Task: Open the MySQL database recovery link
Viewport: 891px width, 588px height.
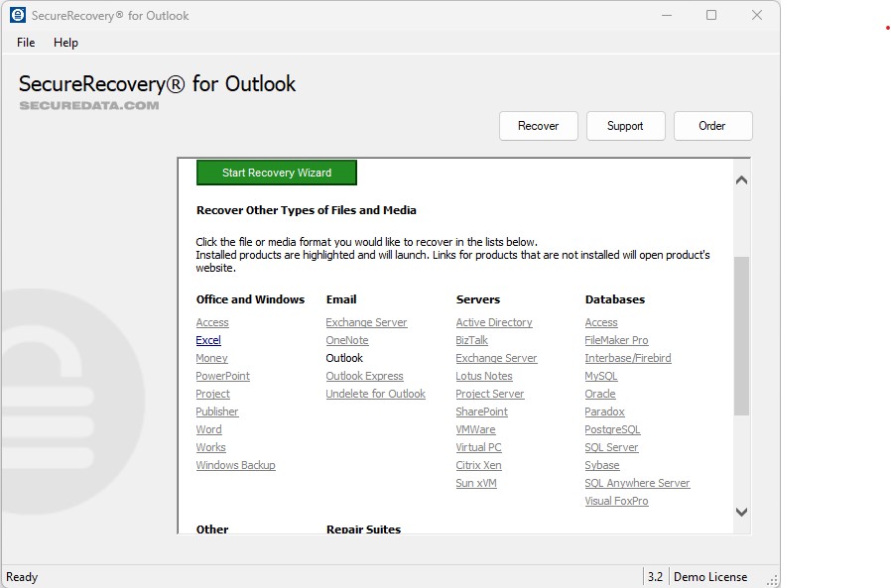Action: coord(600,376)
